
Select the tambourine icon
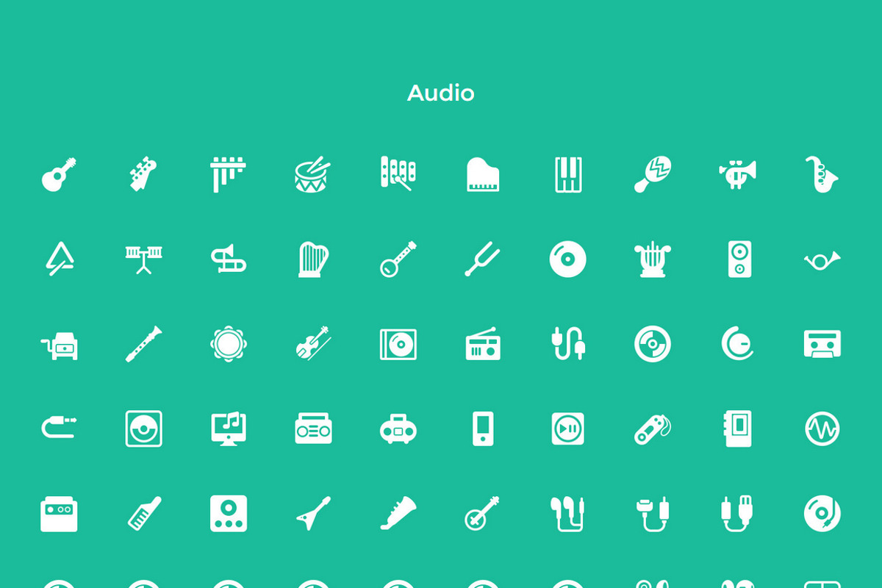pyautogui.click(x=229, y=343)
